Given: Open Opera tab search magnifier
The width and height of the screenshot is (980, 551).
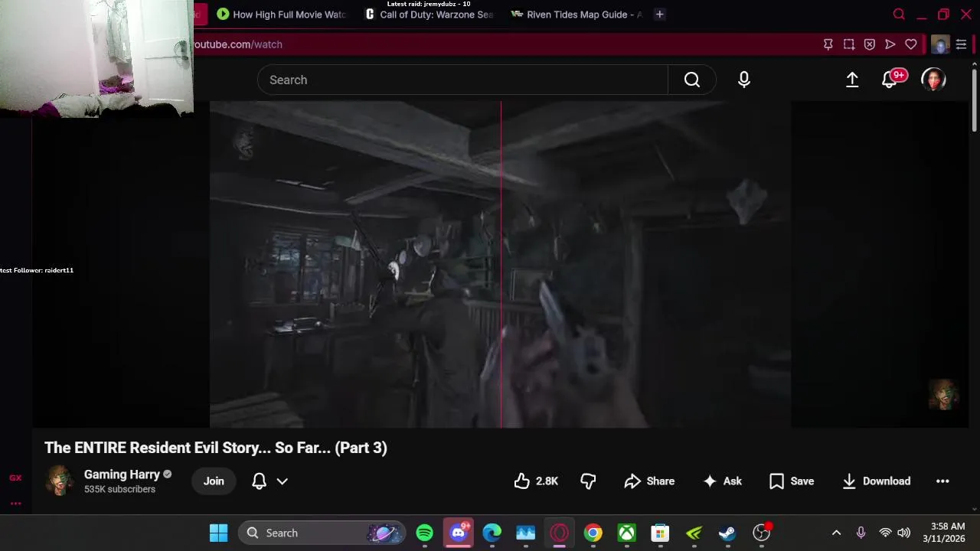Looking at the screenshot, I should click(899, 15).
